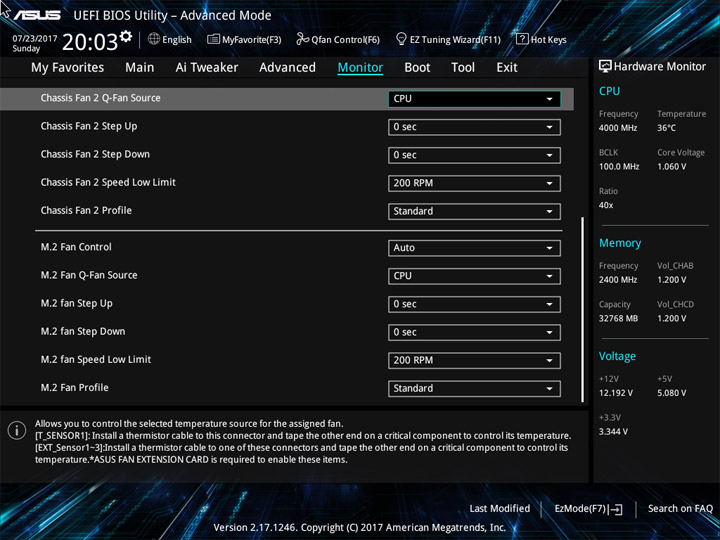Click the Voltage heading in Hardware Monitor
The height and width of the screenshot is (540, 720).
pyautogui.click(x=617, y=356)
